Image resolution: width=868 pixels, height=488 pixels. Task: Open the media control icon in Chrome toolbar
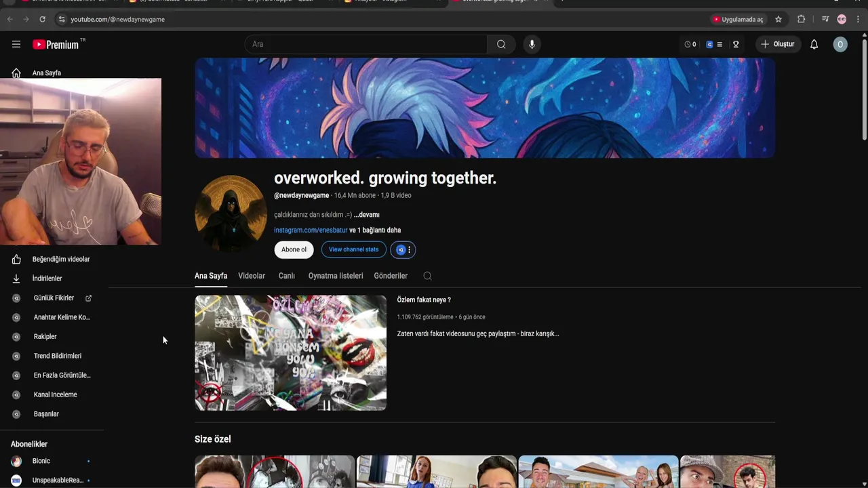coord(825,19)
